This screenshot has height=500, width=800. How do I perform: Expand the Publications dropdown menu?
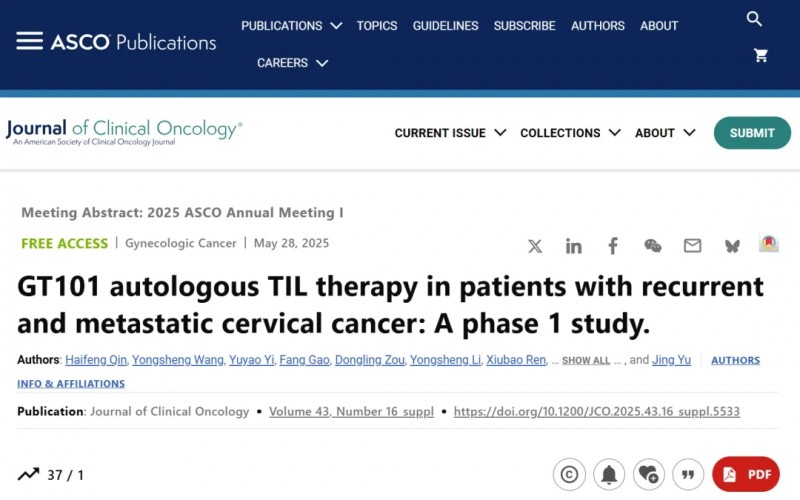click(291, 26)
